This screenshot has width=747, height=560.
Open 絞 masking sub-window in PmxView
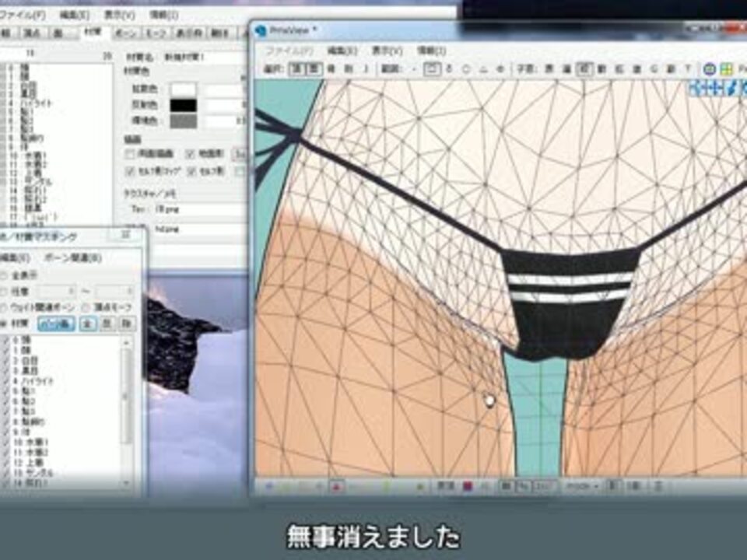coord(584,69)
